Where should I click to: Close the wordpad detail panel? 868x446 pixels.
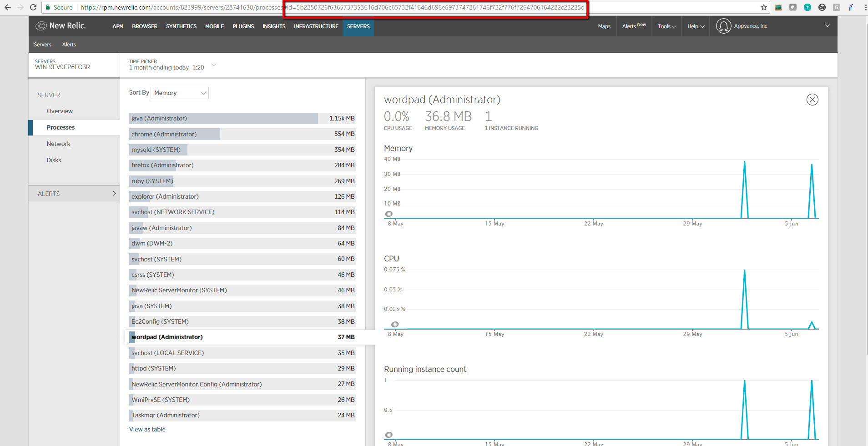(812, 100)
